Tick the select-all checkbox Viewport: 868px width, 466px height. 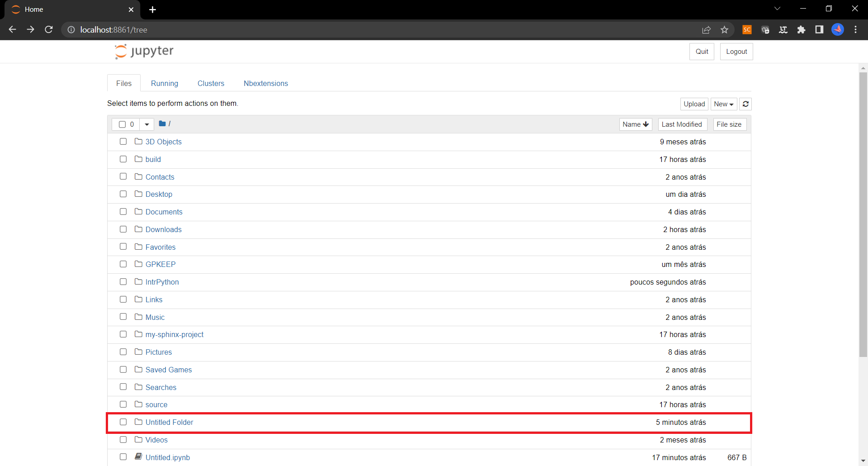[x=122, y=124]
